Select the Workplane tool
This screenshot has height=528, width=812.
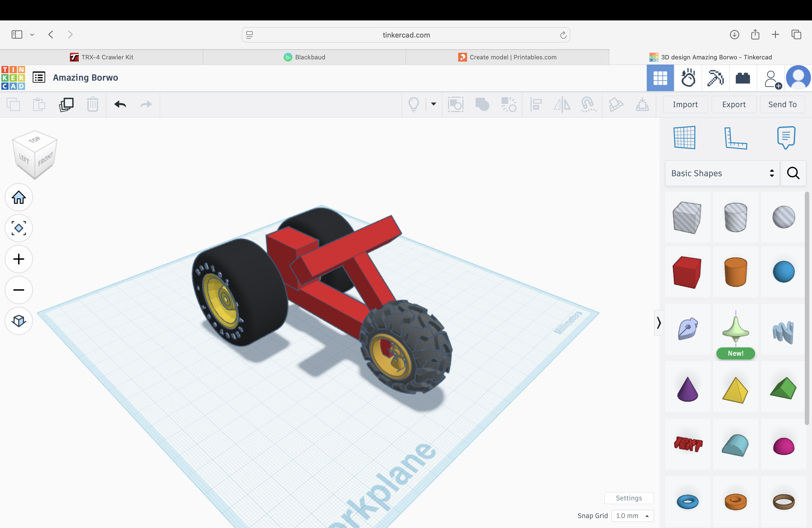(685, 138)
